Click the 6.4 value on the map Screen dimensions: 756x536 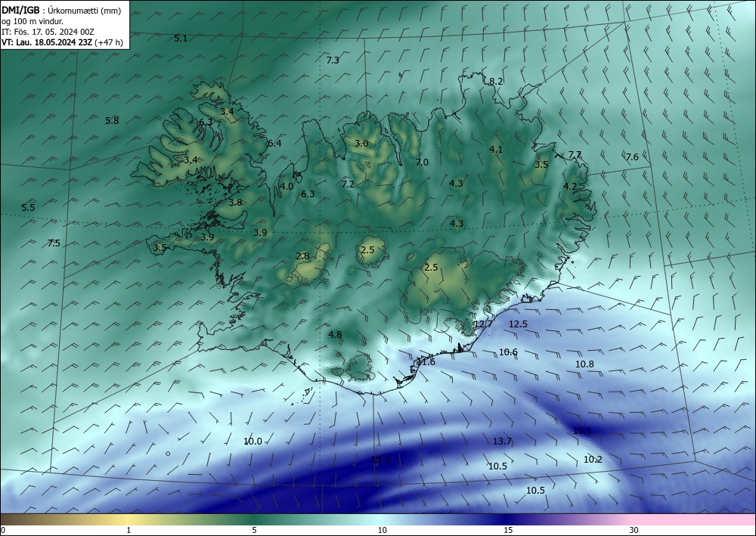tap(274, 143)
